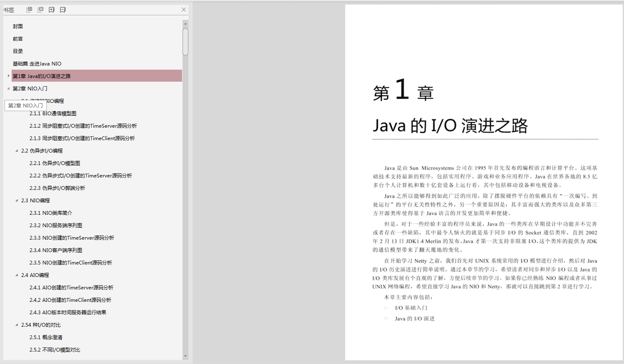The height and width of the screenshot is (364, 624).
Task: Open bookmark 2.2.1 伪异步I/O模型图
Action: click(x=55, y=163)
